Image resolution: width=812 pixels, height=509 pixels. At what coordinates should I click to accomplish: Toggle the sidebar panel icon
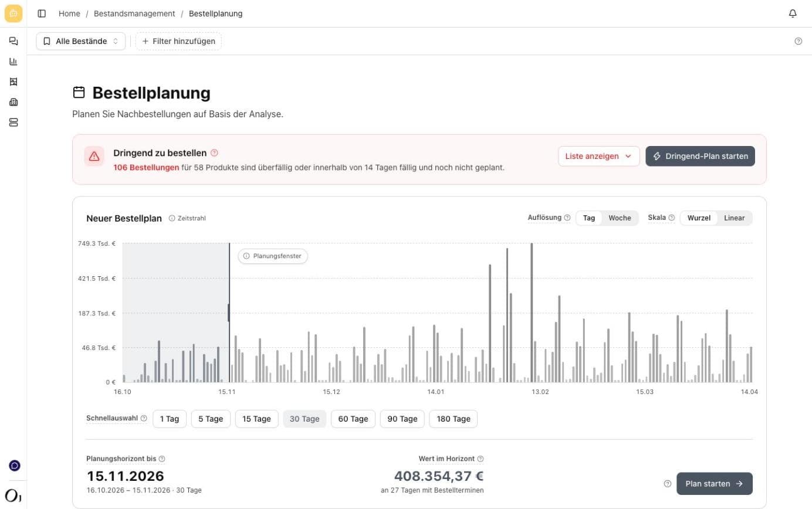point(42,13)
